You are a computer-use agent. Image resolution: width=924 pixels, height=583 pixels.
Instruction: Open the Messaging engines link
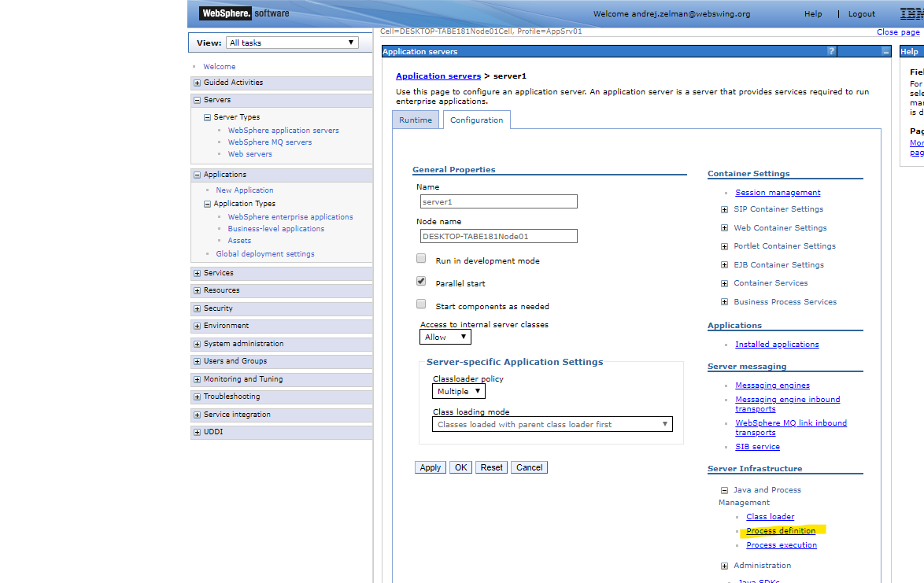(x=772, y=386)
